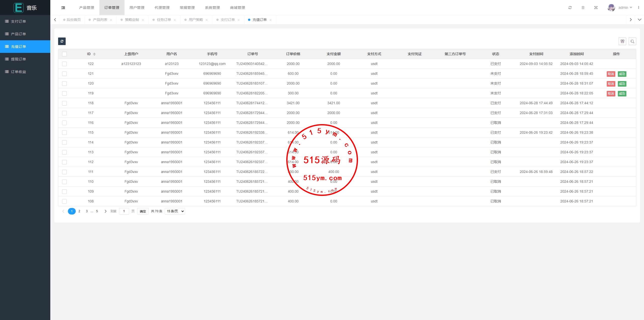Open the vertical more-options dots icon

click(x=638, y=8)
